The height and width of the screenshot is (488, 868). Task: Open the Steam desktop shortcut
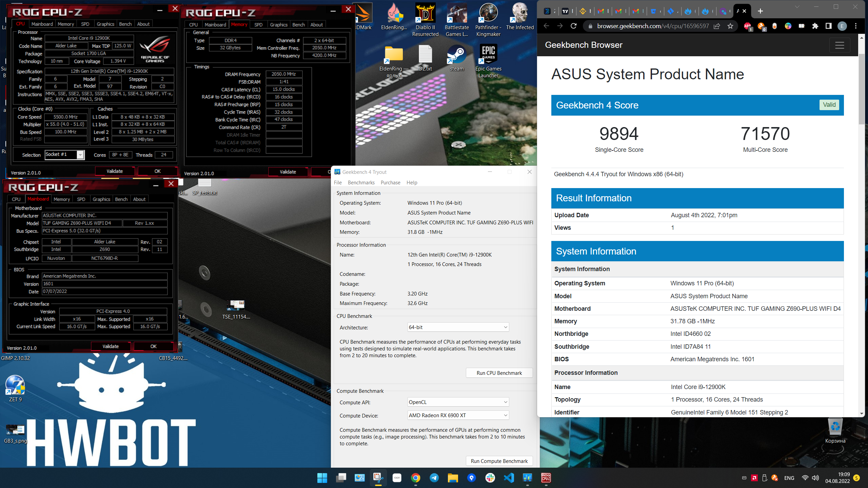point(457,58)
